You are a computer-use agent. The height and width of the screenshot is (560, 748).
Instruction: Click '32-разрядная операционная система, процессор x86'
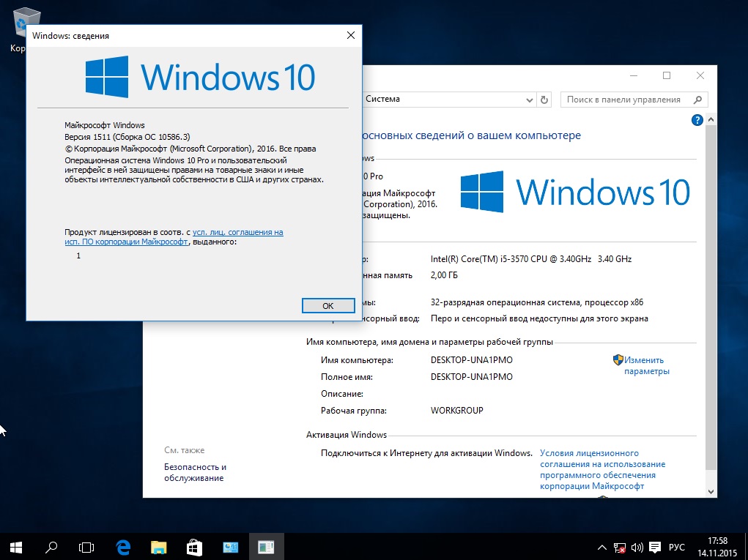click(x=537, y=302)
